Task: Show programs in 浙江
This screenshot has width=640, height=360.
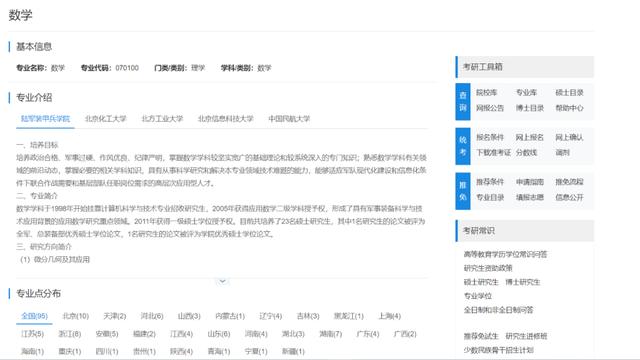Action: 69,334
